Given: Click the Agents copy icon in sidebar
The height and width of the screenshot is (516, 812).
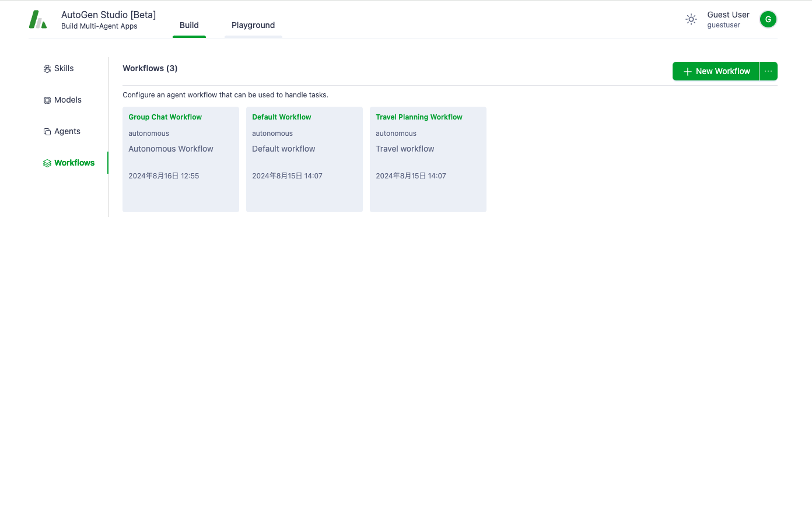Looking at the screenshot, I should [47, 132].
